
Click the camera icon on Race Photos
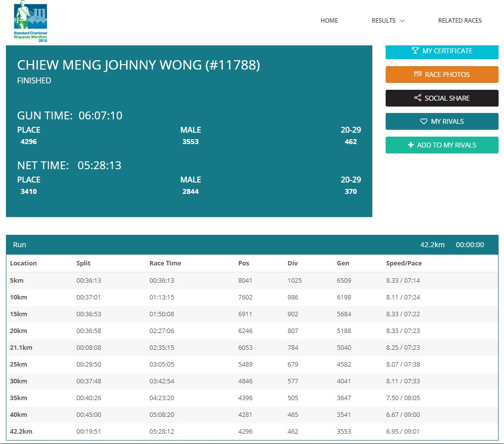tap(418, 74)
